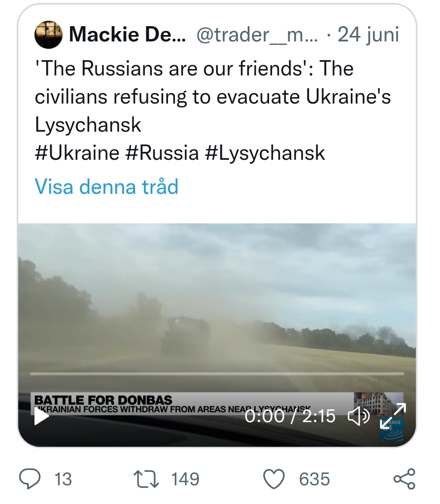Click the 635 likes count

(314, 479)
